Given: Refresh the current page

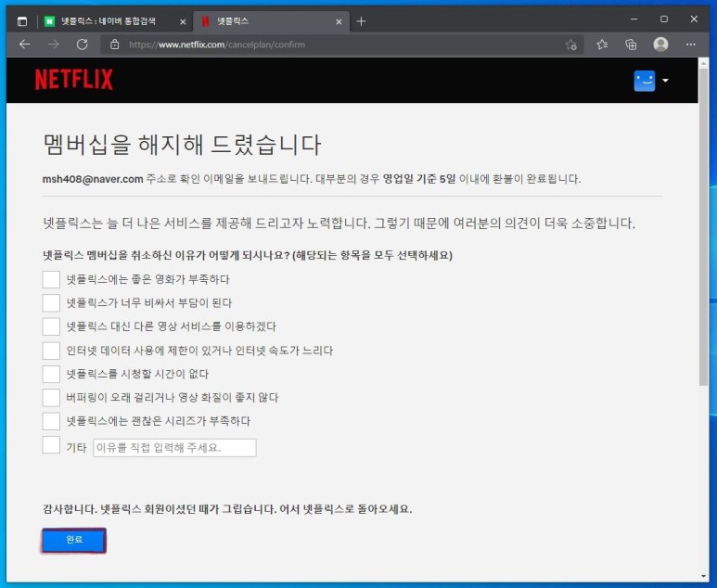Looking at the screenshot, I should click(83, 45).
